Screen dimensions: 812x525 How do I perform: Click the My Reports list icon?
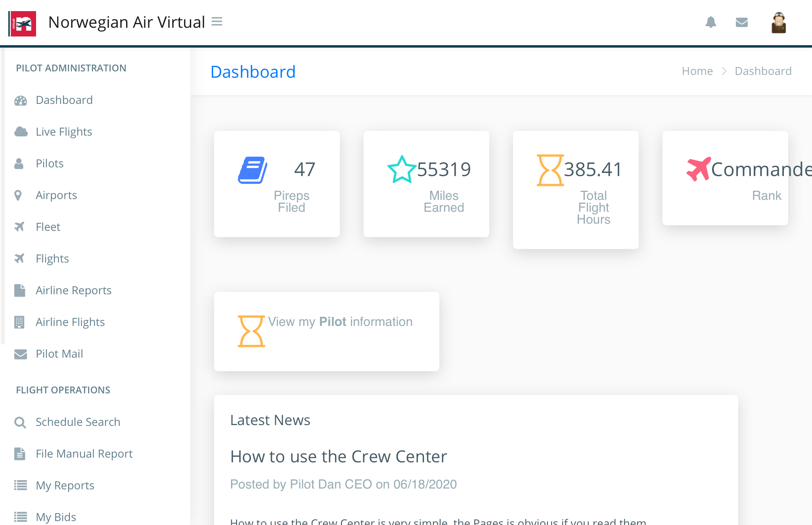(x=21, y=485)
